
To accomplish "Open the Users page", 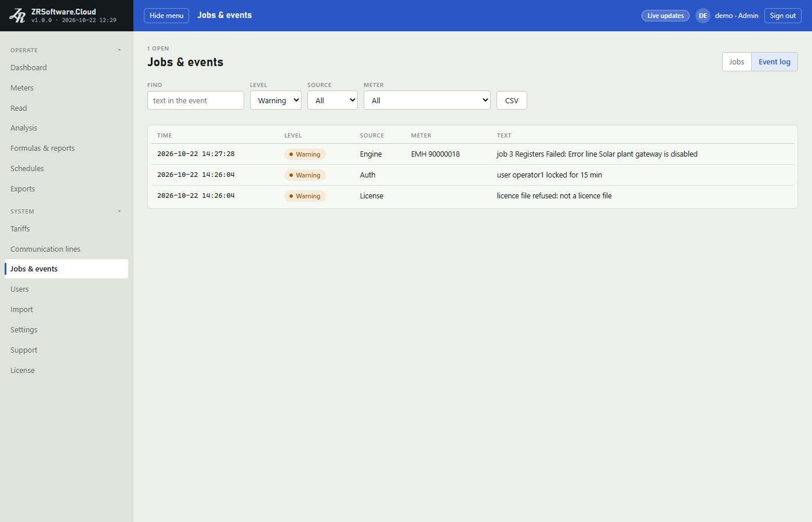I will tap(66, 289).
